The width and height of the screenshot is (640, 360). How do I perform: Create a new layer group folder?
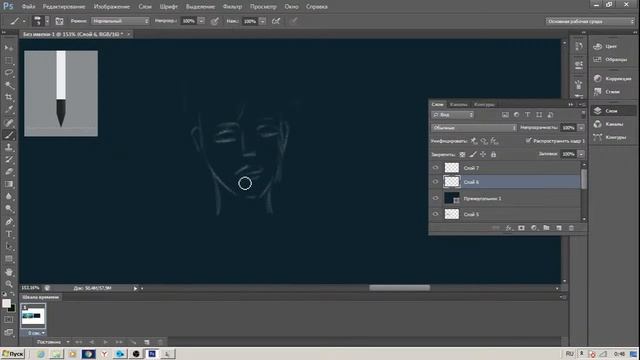pyautogui.click(x=546, y=228)
